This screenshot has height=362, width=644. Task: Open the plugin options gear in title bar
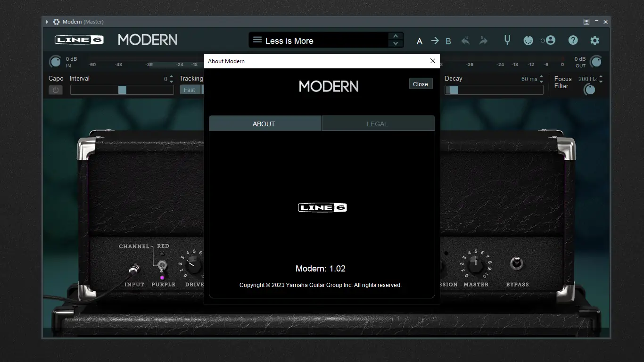(x=56, y=22)
